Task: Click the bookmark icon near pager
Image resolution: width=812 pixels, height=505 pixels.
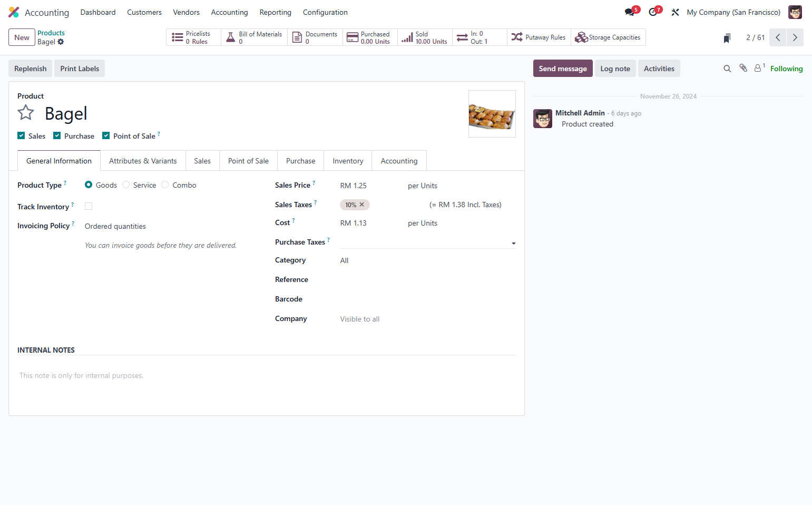Action: (727, 38)
